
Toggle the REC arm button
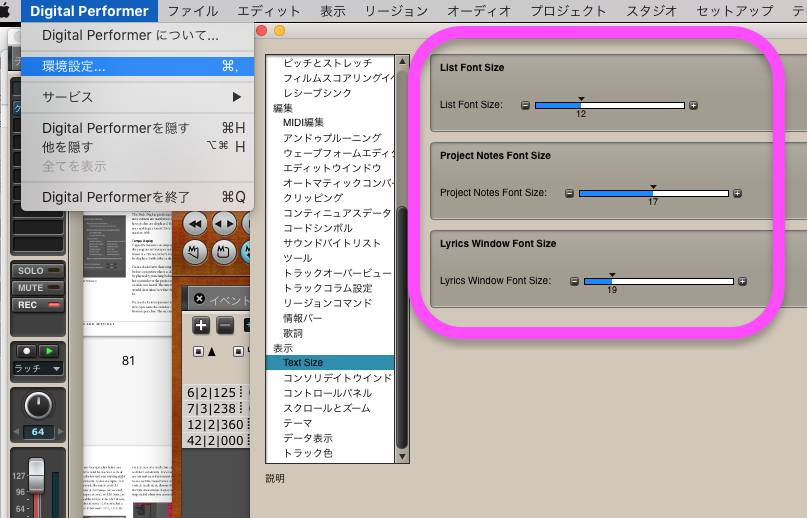pyautogui.click(x=38, y=305)
